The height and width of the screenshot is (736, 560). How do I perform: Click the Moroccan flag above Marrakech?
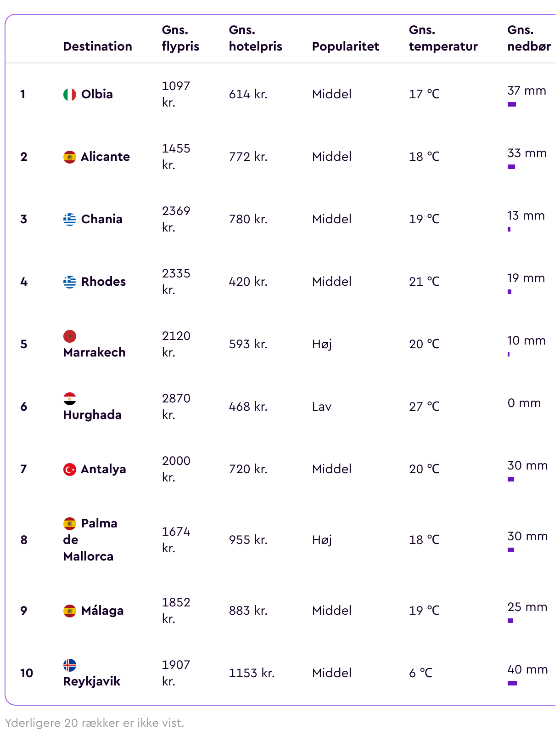point(70,336)
